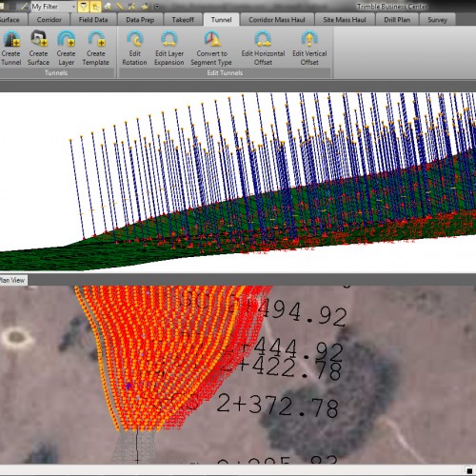
Task: Click the measure ruler icon in quick toolbar
Action: click(120, 6)
